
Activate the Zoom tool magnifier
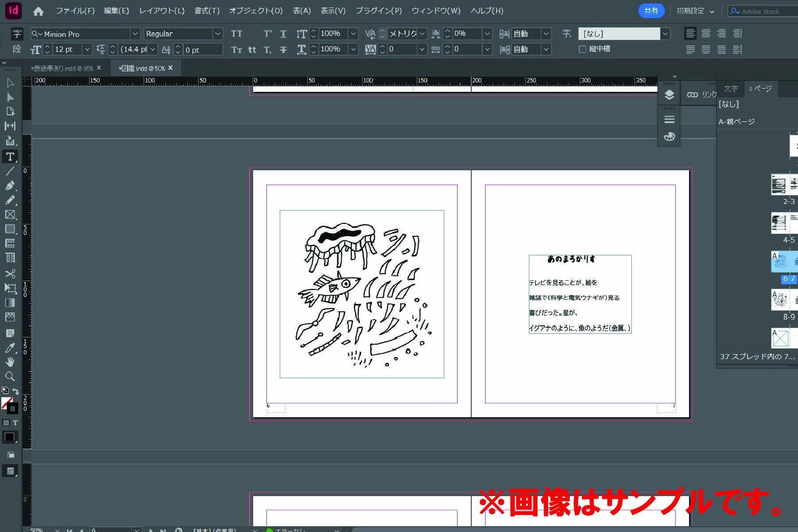pos(10,376)
